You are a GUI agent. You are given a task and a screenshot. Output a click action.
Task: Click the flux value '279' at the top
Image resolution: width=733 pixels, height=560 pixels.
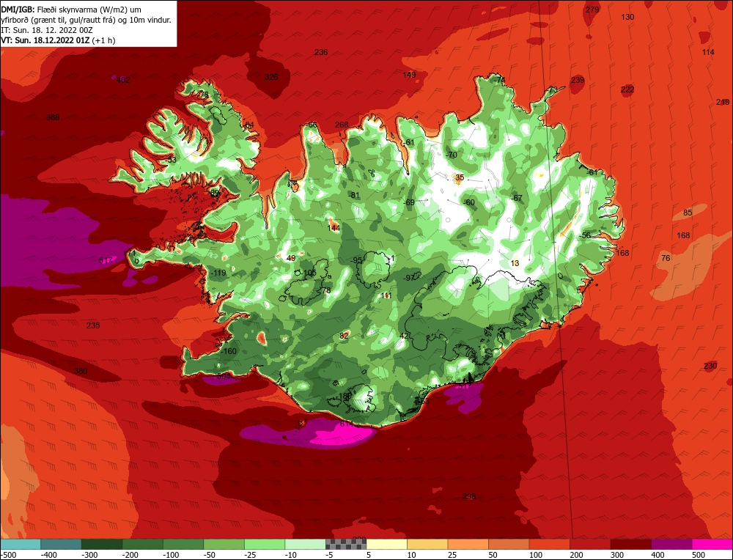[592, 10]
